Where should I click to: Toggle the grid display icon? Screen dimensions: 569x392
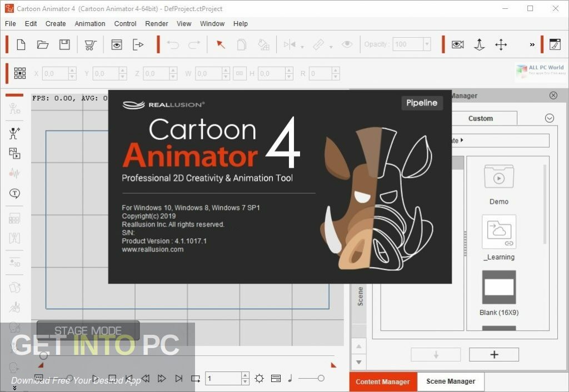[20, 73]
